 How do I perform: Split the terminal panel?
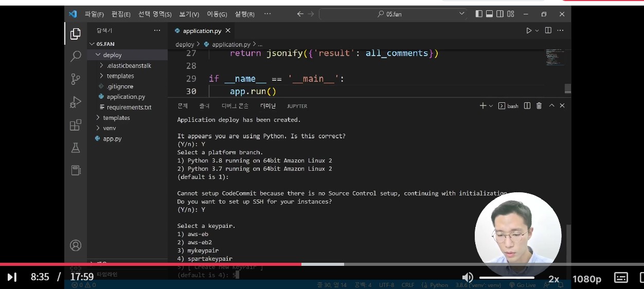(527, 105)
